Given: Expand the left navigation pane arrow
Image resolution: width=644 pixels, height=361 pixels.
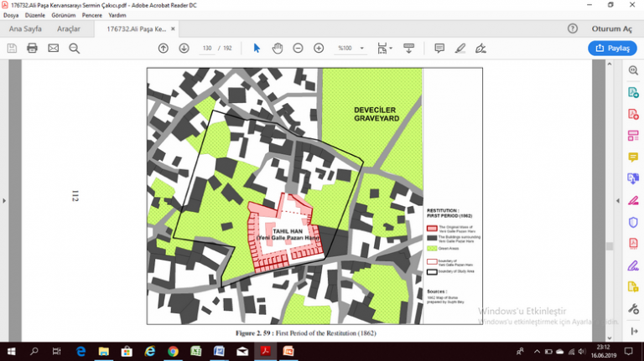Looking at the screenshot, I should pos(5,201).
